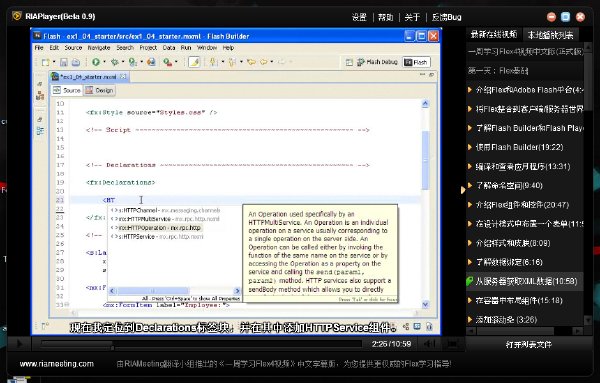Open the 设置 settings menu
600x383 pixels.
click(x=359, y=17)
